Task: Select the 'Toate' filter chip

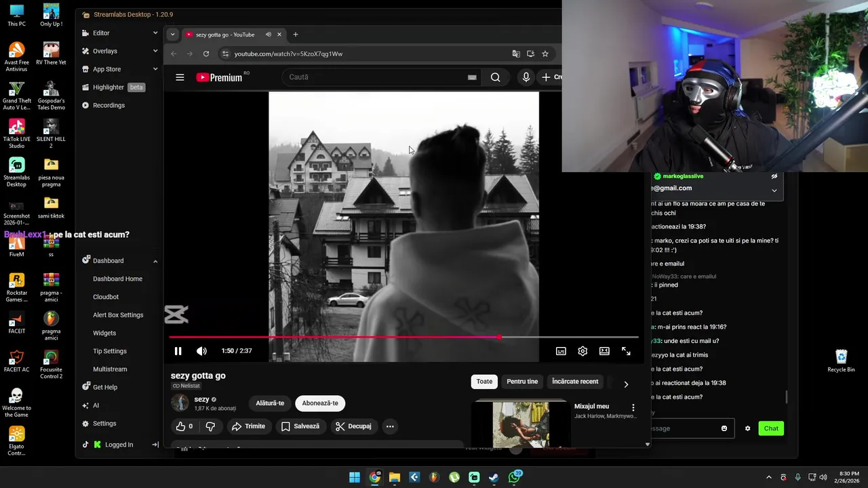Action: [484, 382]
